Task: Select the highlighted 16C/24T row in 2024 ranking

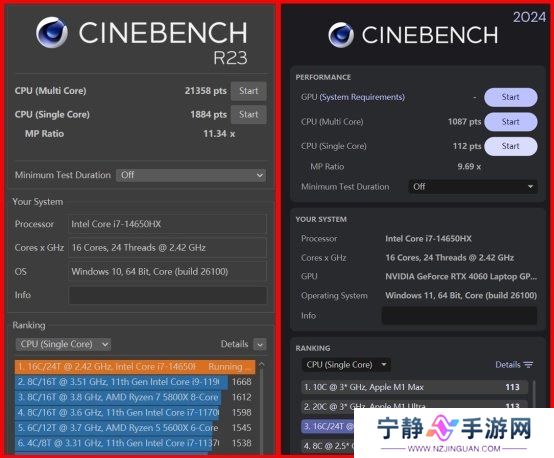Action: 328,427
